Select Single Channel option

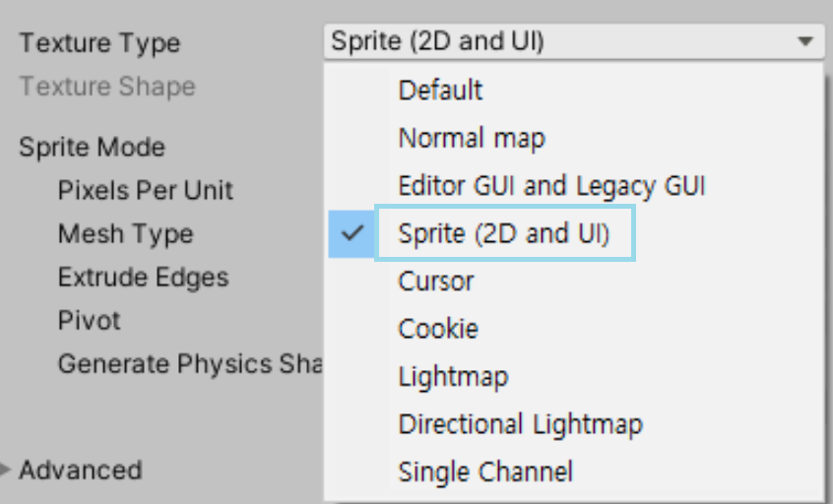click(484, 472)
